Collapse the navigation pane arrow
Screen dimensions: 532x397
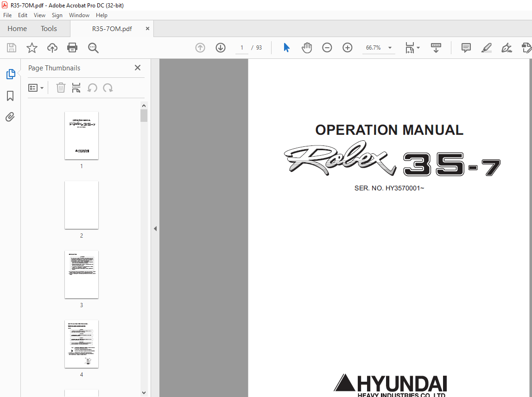click(155, 228)
